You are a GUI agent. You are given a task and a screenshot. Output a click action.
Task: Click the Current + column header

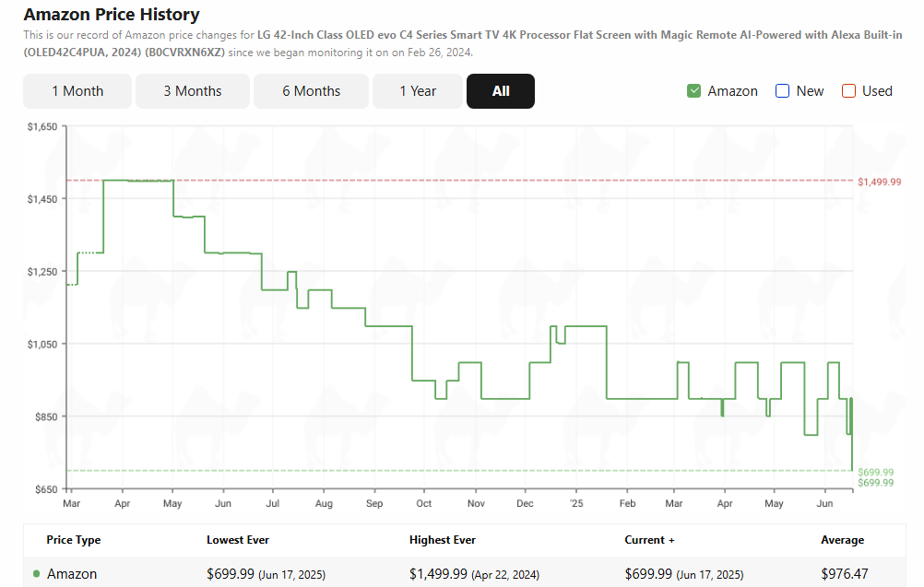(649, 540)
